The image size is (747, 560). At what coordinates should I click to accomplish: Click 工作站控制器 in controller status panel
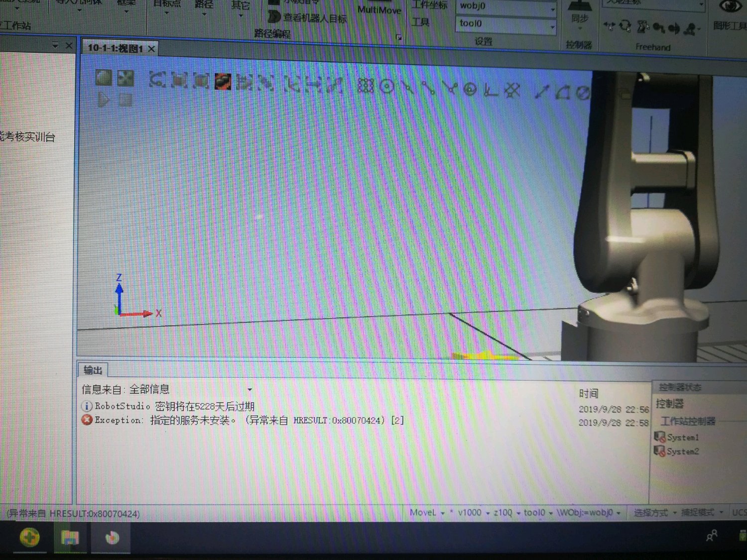[688, 421]
